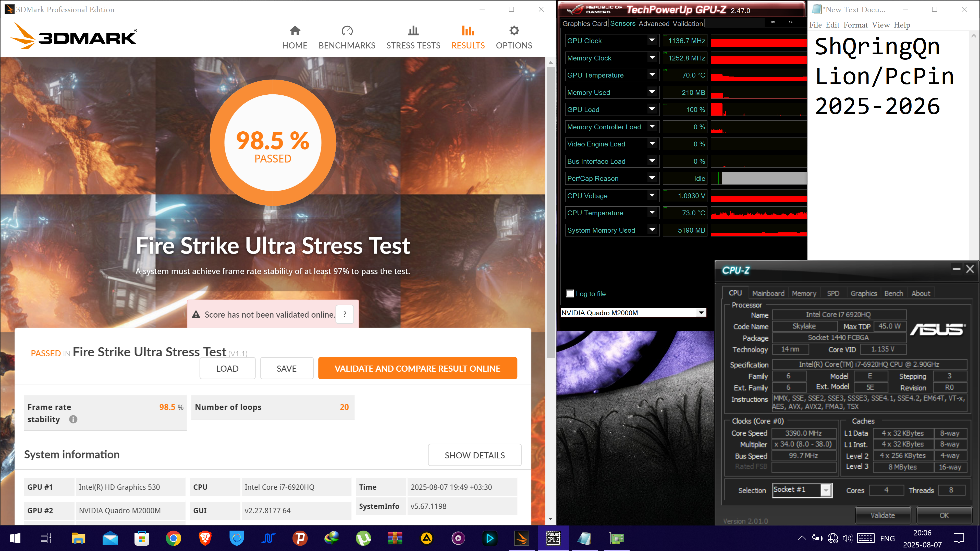Expand GPU Load sensor dropdown
The height and width of the screenshot is (551, 980).
[652, 109]
